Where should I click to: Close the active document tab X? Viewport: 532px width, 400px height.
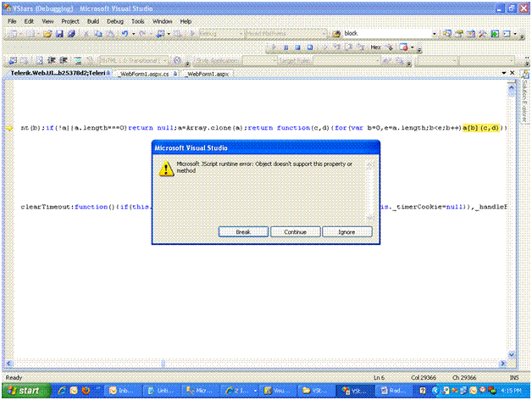tap(513, 73)
